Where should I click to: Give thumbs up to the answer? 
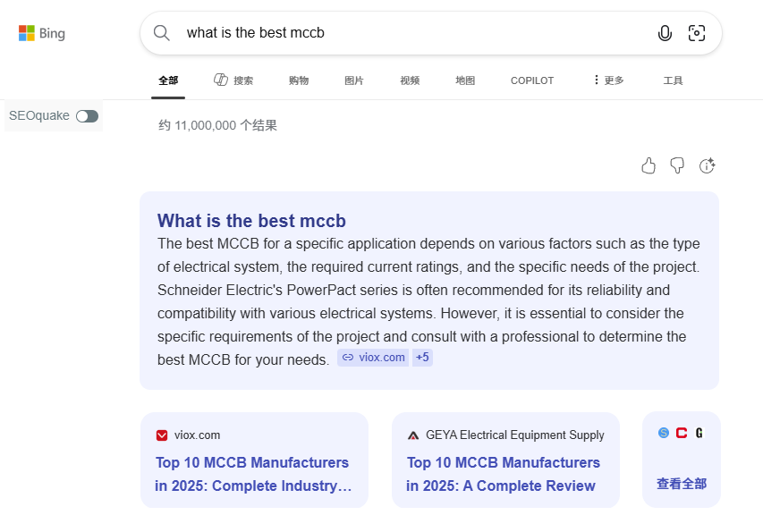coord(649,165)
